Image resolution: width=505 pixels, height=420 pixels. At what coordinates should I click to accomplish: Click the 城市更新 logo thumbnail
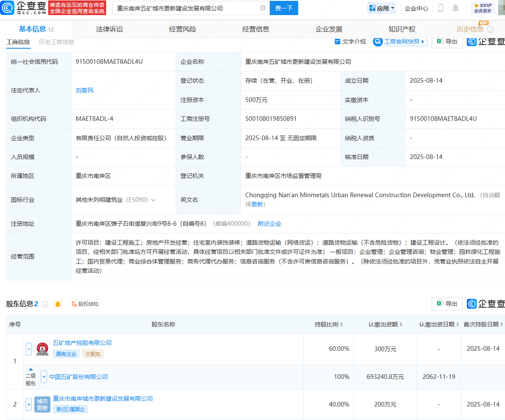tap(42, 404)
